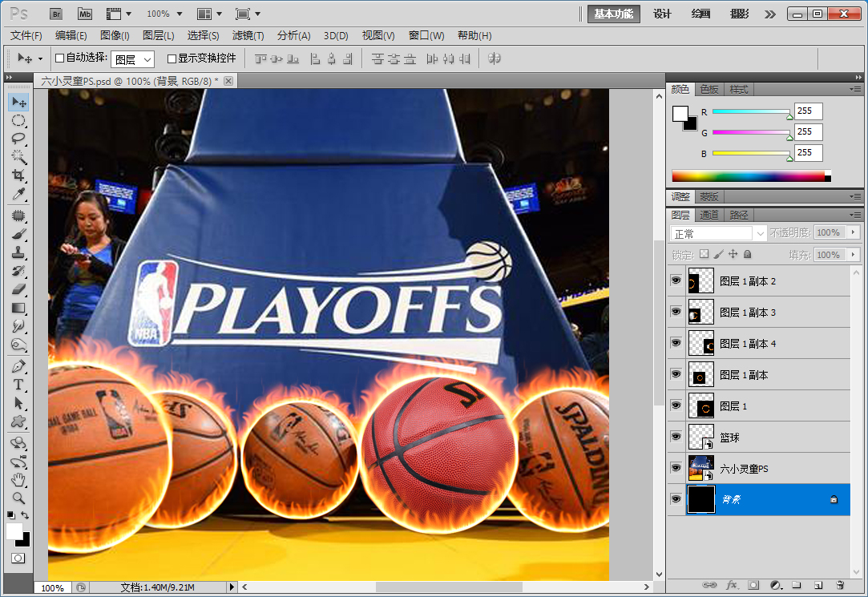
Task: Select the Brush tool
Action: click(18, 234)
